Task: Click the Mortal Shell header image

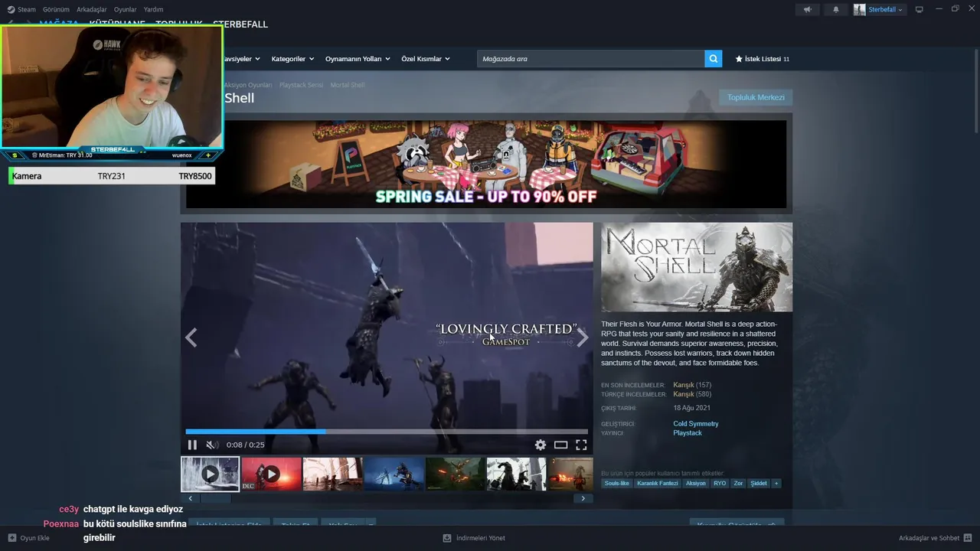Action: [697, 267]
